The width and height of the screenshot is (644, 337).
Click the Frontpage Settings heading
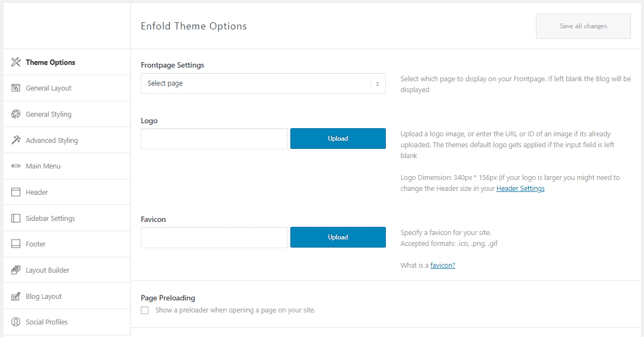click(172, 65)
